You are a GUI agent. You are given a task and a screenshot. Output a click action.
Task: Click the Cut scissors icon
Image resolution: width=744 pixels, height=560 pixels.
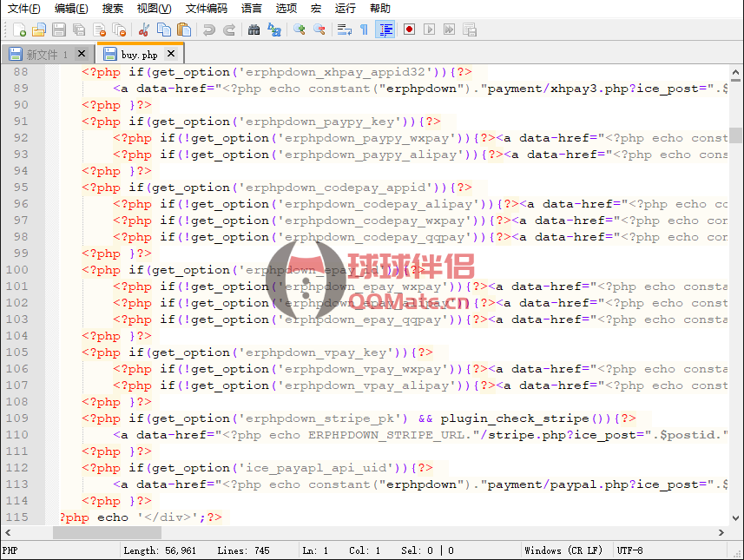[x=144, y=30]
